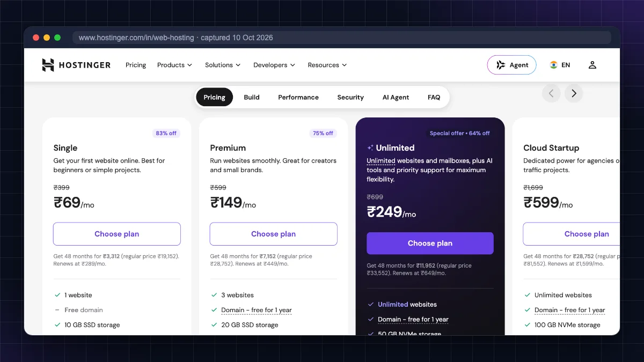Click Unlimited plan's Domain free for 1 year
Image resolution: width=644 pixels, height=362 pixels.
click(413, 319)
